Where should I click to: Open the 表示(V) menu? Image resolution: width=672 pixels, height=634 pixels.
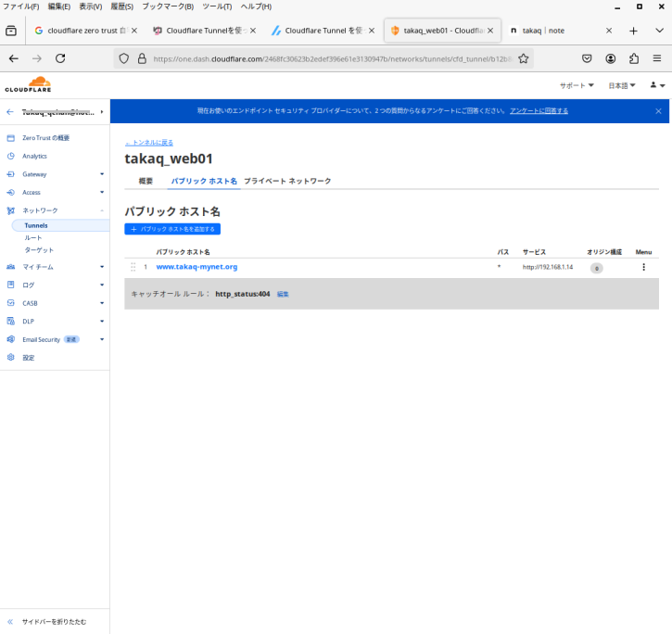pyautogui.click(x=91, y=6)
